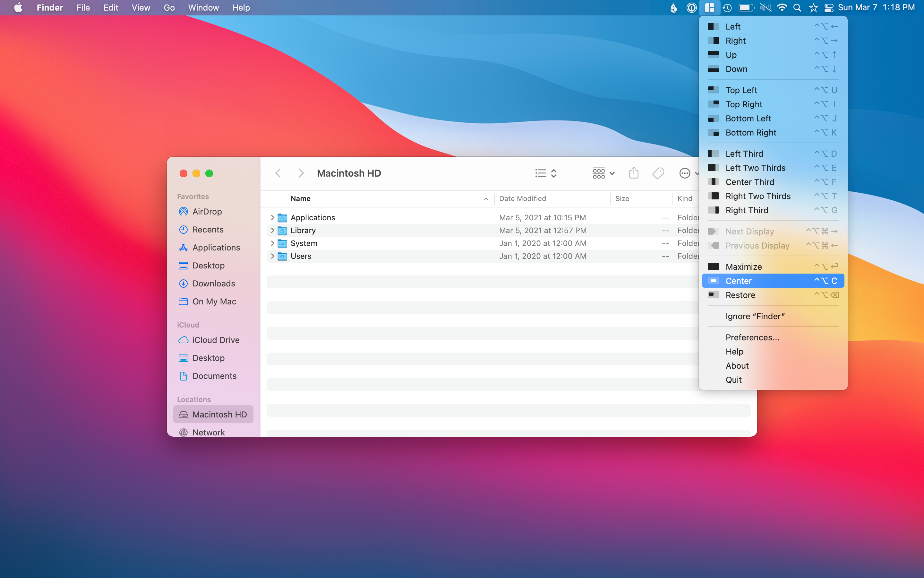Expand the Users folder disclosure arrow
This screenshot has width=924, height=578.
coord(272,256)
